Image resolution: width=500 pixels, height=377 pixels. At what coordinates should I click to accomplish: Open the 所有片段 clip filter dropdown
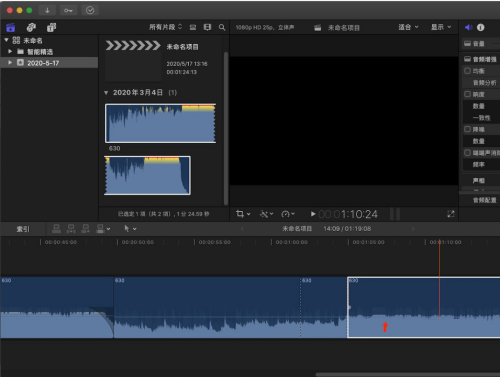pyautogui.click(x=166, y=27)
